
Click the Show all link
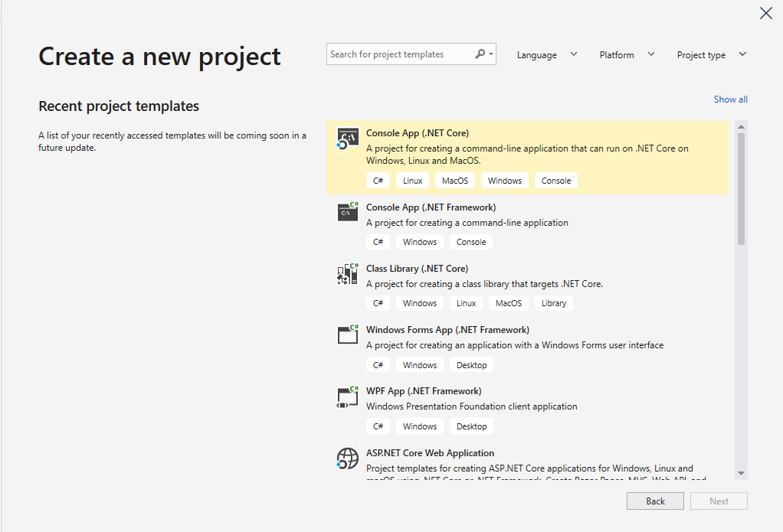point(731,100)
